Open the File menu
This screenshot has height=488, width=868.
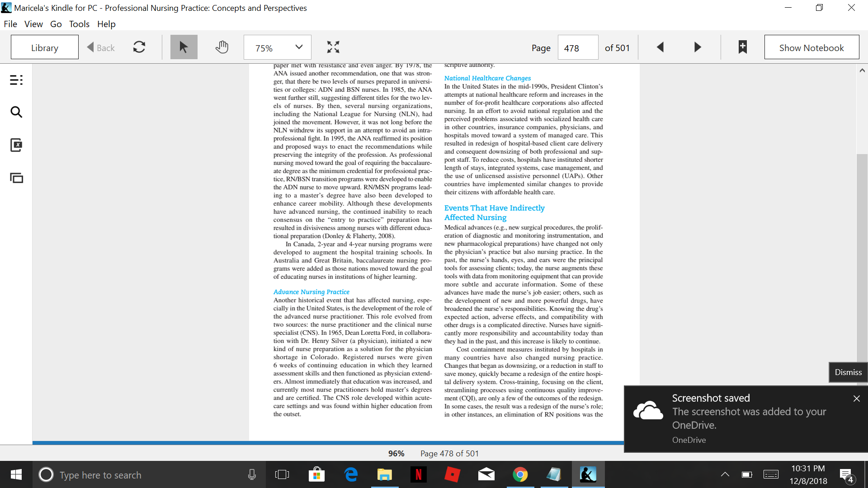[10, 24]
